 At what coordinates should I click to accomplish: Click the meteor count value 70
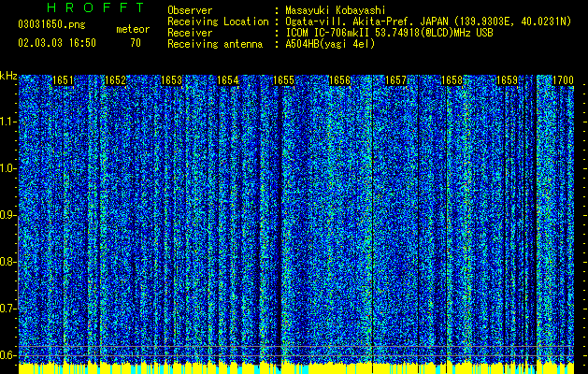click(x=136, y=43)
